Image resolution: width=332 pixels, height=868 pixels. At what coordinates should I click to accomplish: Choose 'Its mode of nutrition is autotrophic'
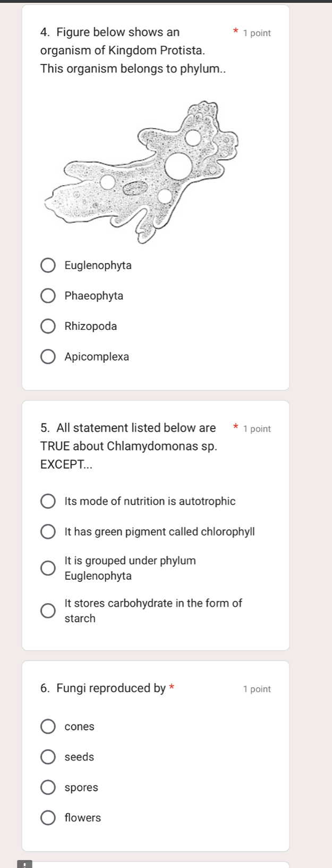click(x=48, y=500)
